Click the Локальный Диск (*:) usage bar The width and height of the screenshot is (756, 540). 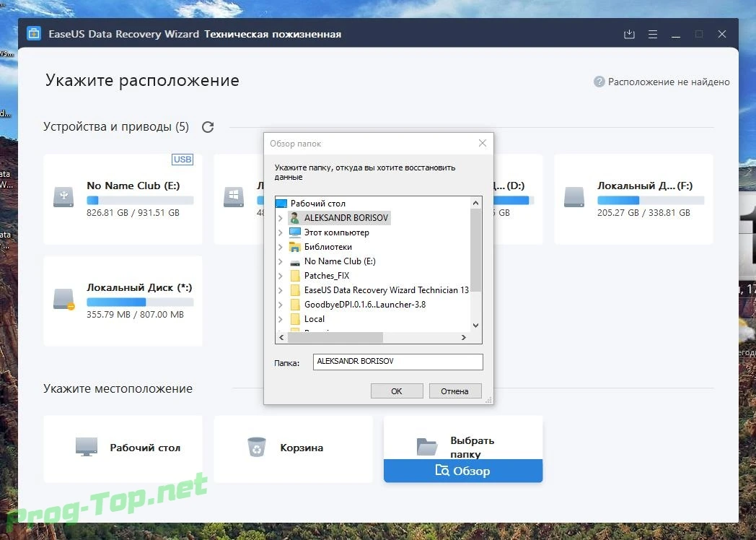click(x=140, y=302)
